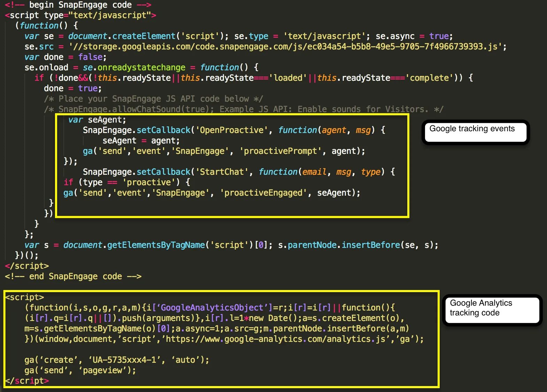The height and width of the screenshot is (392, 547).
Task: Click the 'var seAgent;' declaration
Action: [x=97, y=120]
